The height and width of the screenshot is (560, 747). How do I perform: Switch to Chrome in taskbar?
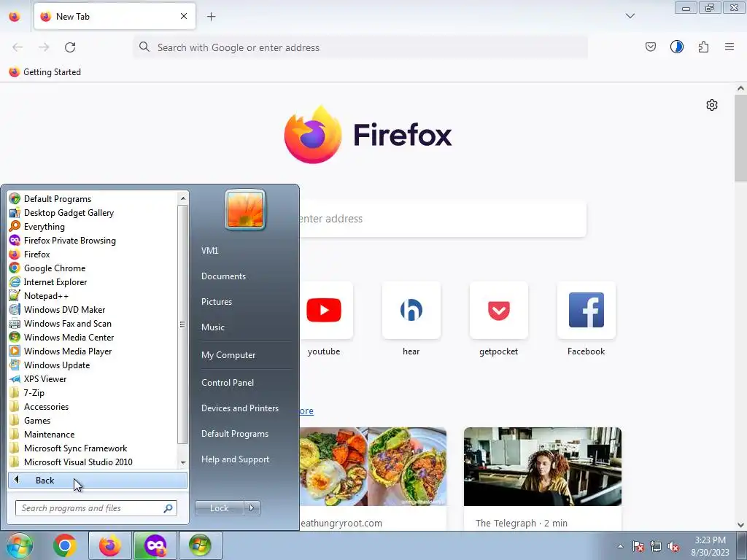tap(65, 545)
